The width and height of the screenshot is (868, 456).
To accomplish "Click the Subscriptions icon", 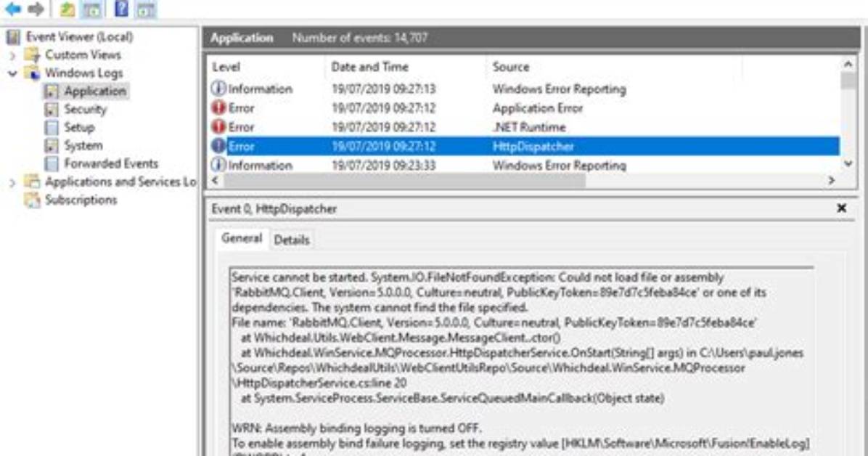I will 32,200.
